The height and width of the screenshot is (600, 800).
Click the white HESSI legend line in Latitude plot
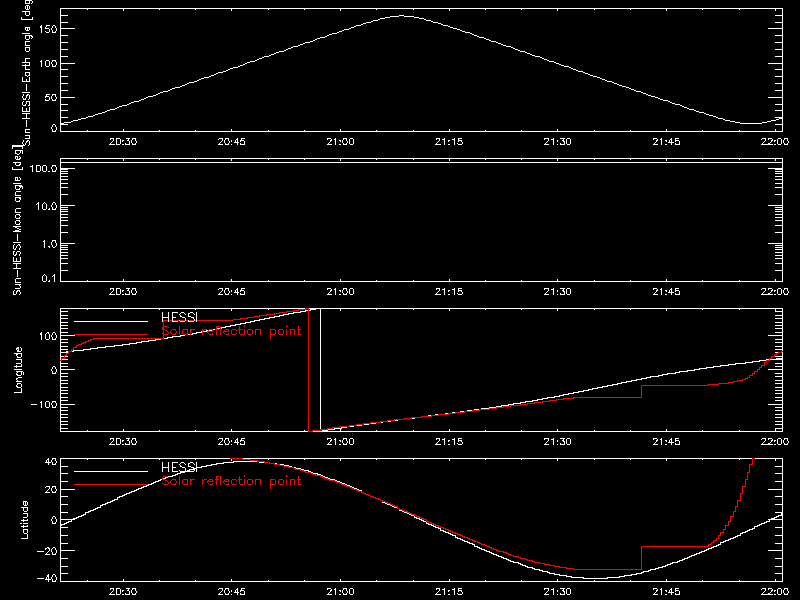point(111,471)
